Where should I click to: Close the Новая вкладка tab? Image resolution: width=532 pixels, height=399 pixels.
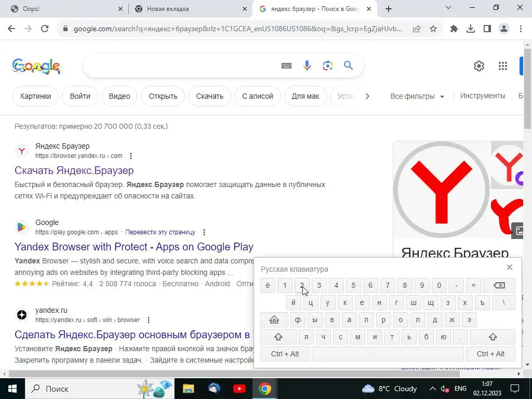[x=245, y=9]
